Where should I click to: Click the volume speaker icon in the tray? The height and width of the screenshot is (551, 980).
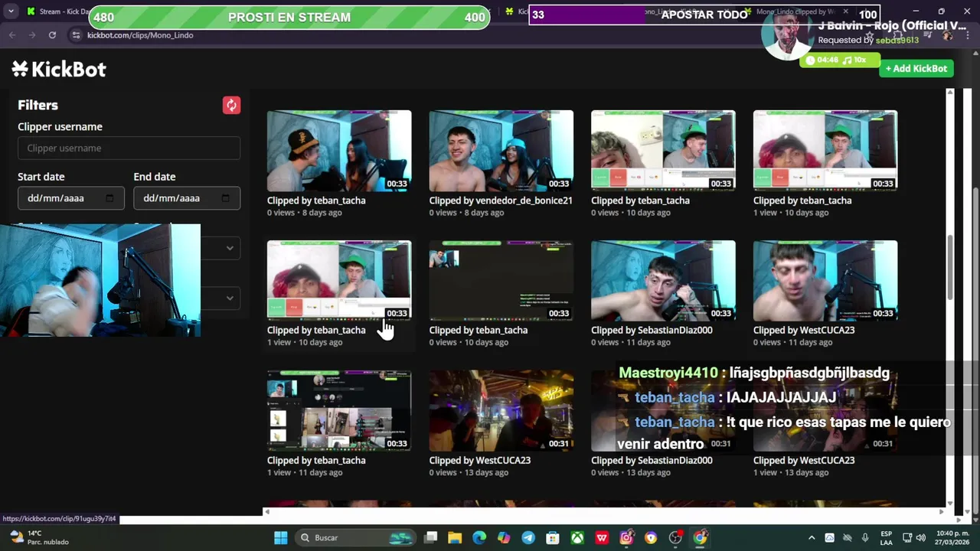point(921,537)
